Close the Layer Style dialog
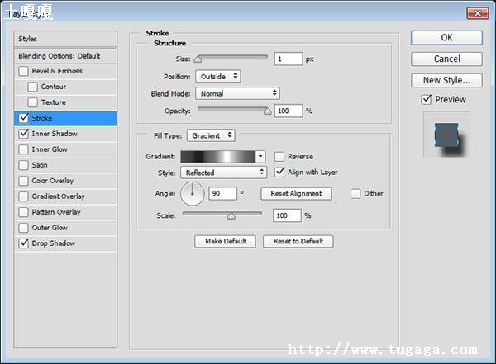The width and height of the screenshot is (496, 364). click(x=477, y=13)
